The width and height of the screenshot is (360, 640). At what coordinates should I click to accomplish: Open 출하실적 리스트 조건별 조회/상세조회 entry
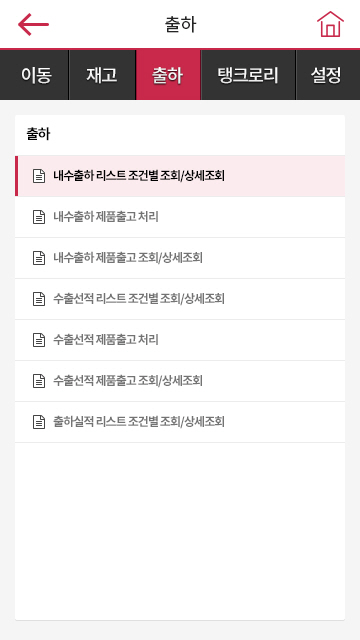point(180,422)
